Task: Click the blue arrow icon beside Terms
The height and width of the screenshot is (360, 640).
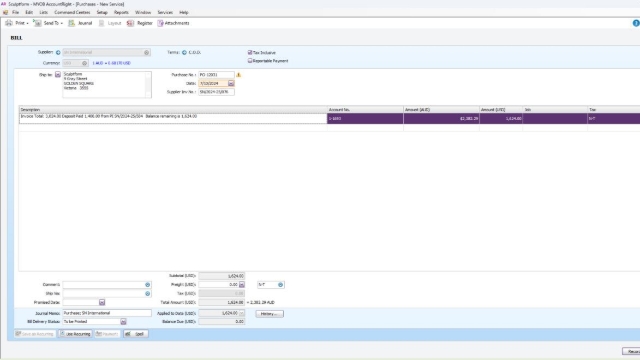Action: tap(184, 52)
